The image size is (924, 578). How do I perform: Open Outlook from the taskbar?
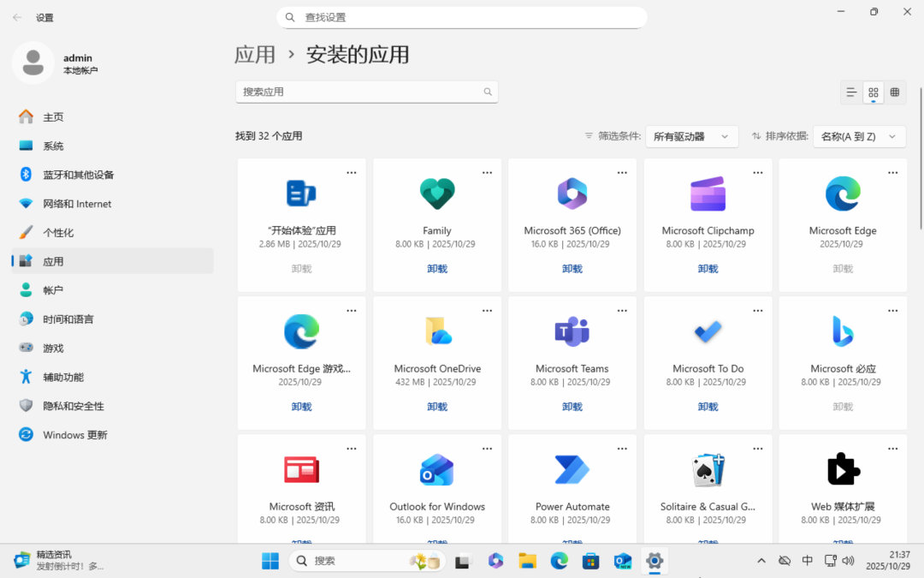(x=622, y=561)
